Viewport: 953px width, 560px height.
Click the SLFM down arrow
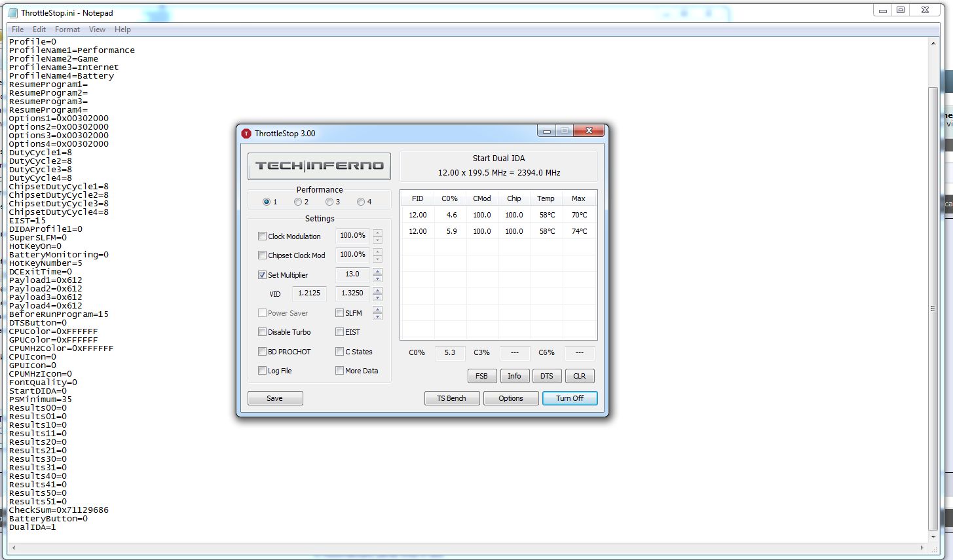coord(377,317)
